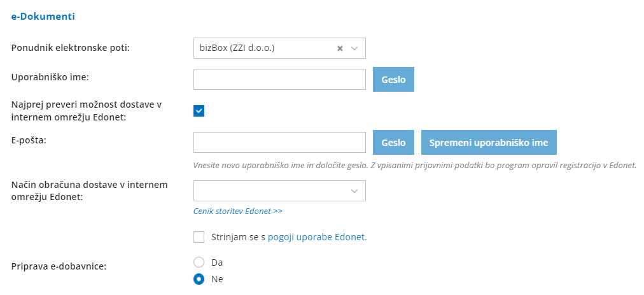Click the Uporabniško ime input field
Screen dimensions: 644x295
[279, 80]
